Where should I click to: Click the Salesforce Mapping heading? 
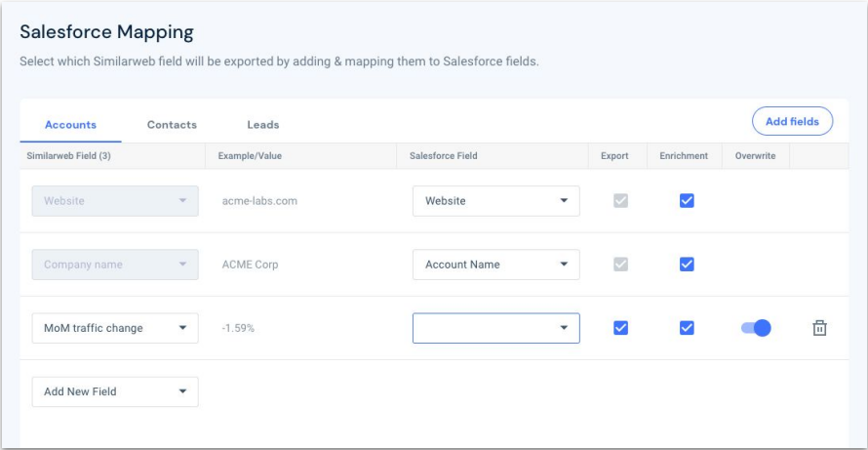point(107,32)
